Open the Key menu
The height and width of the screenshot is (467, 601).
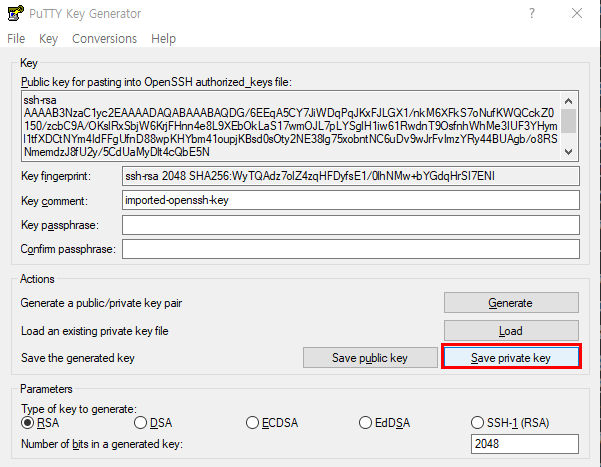(x=48, y=39)
